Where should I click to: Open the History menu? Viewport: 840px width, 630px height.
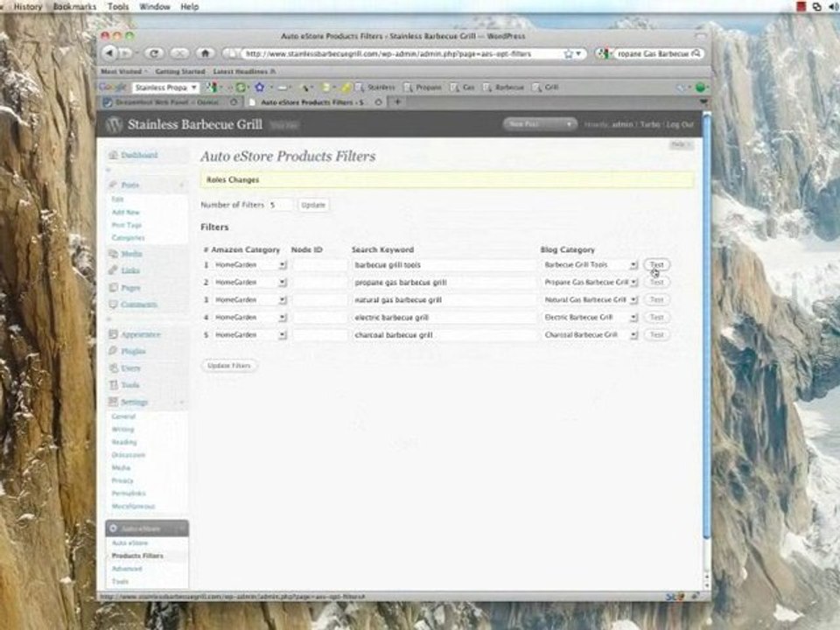[27, 6]
